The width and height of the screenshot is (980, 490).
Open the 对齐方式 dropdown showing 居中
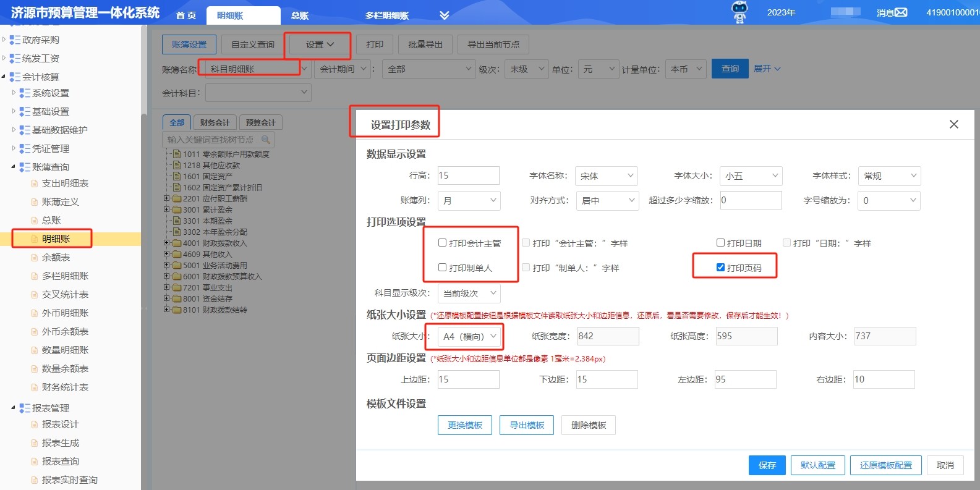(607, 201)
